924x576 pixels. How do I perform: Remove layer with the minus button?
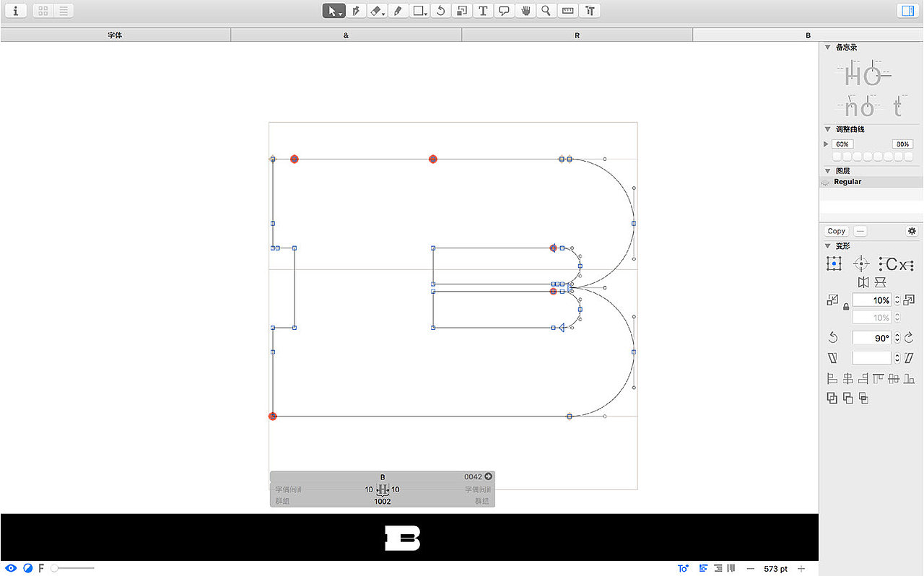tap(860, 231)
